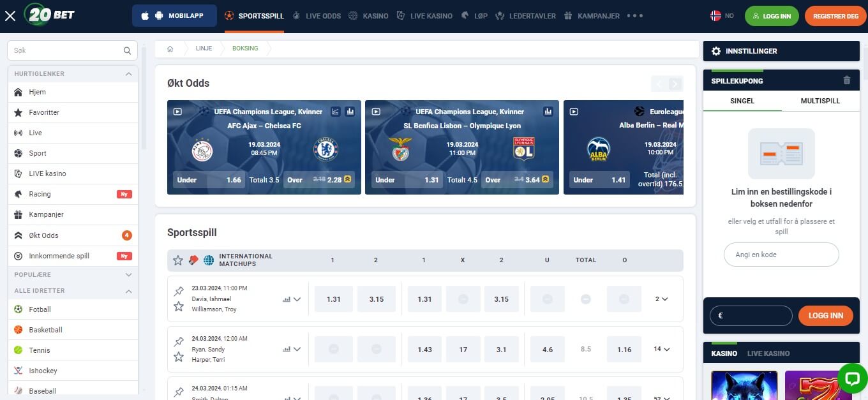Viewport: 868px width, 400px height.
Task: Open the live chat bubble
Action: tap(852, 379)
